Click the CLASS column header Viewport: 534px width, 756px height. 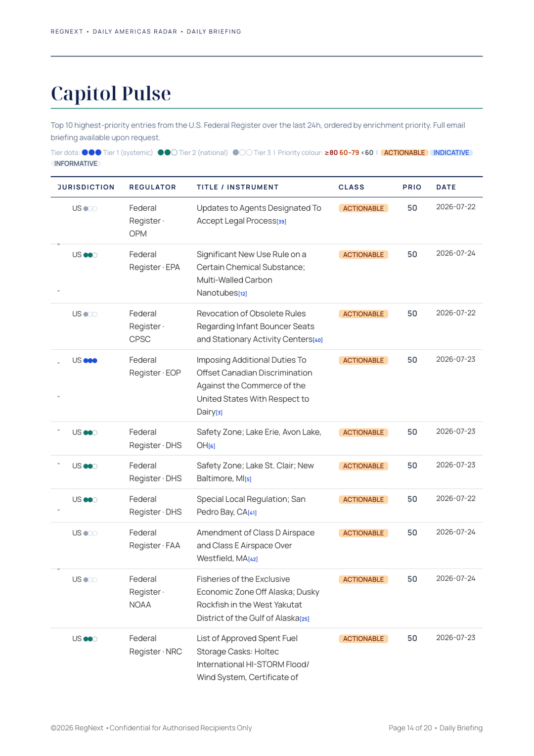coord(352,187)
